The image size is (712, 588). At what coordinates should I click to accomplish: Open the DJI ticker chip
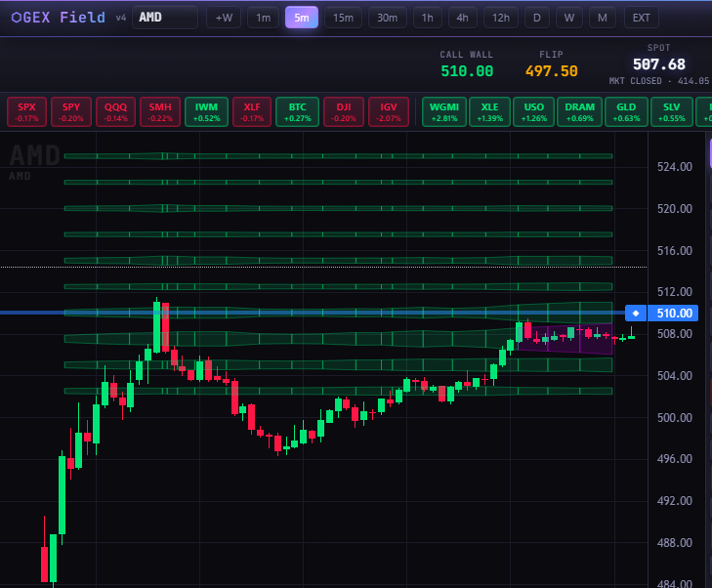(344, 111)
